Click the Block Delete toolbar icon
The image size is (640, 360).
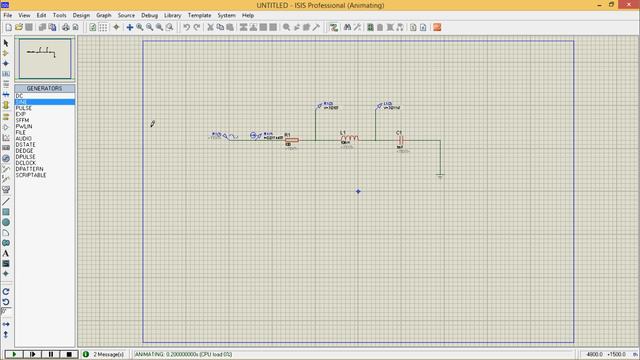click(273, 27)
